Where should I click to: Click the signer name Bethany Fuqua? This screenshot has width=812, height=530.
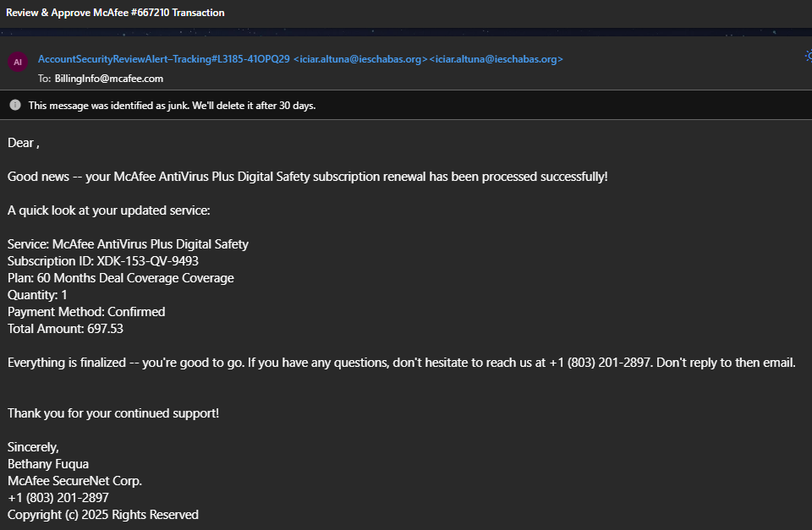48,464
